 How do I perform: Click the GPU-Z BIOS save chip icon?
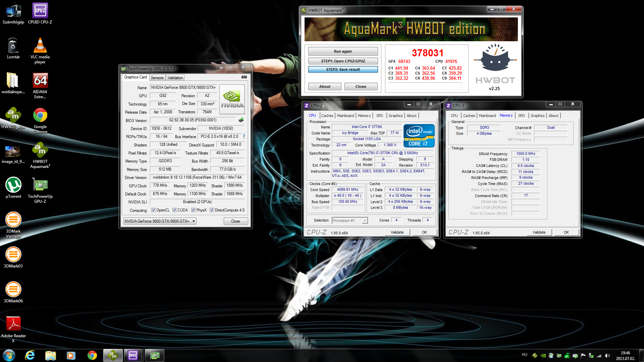(241, 120)
